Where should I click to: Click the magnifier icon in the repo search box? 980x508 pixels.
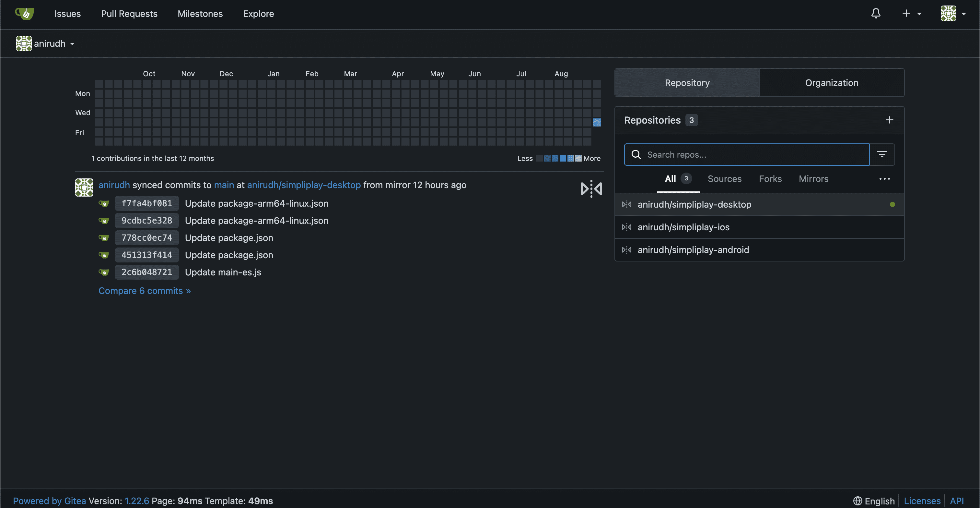(x=636, y=154)
